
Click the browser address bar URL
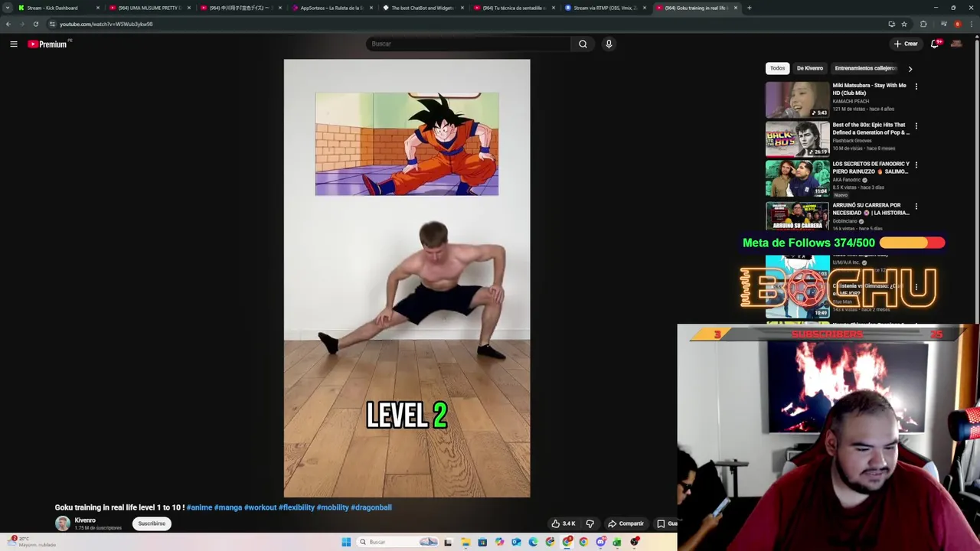click(x=106, y=24)
